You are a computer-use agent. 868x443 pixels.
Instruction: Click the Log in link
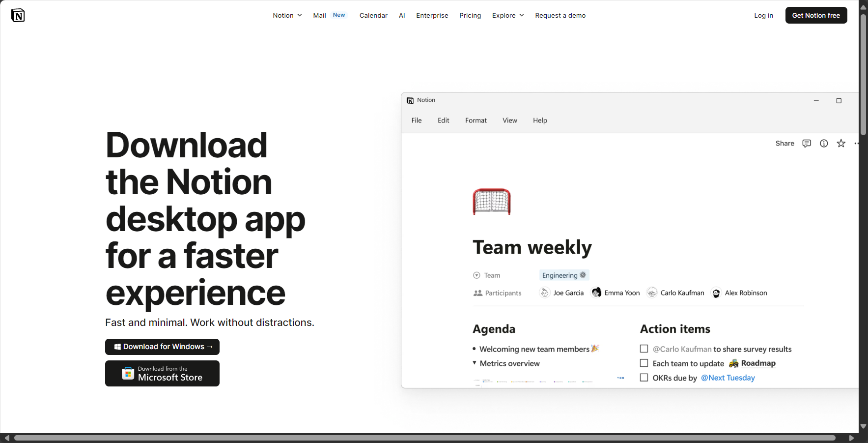(763, 15)
